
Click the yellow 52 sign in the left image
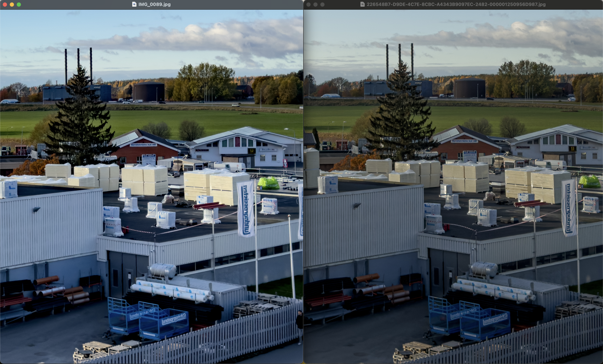251,151
